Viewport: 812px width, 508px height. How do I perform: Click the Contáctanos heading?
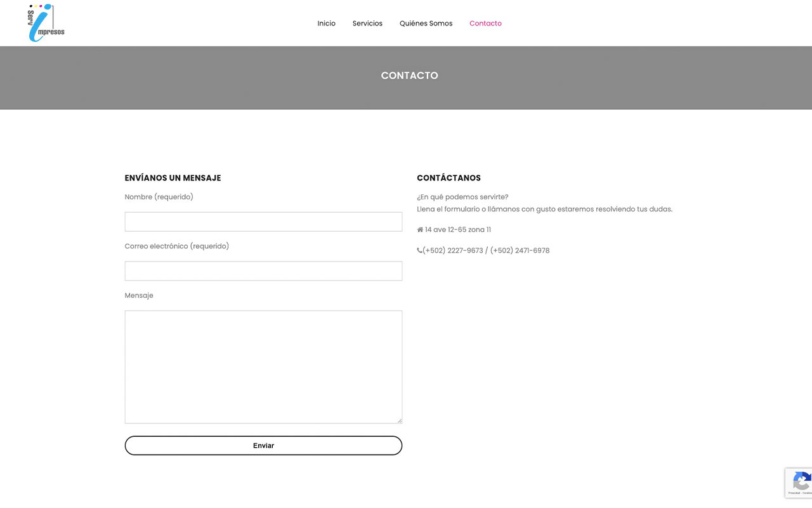tap(449, 178)
